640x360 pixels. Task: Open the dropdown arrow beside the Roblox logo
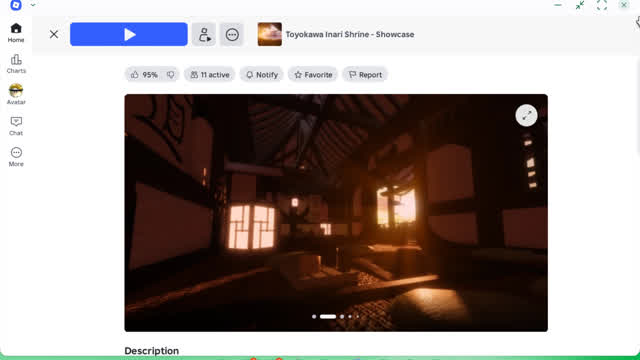(x=33, y=5)
